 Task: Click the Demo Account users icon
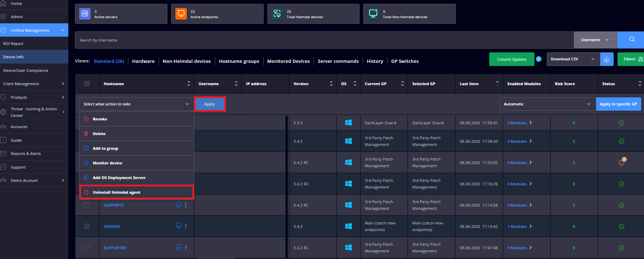(x=3, y=180)
